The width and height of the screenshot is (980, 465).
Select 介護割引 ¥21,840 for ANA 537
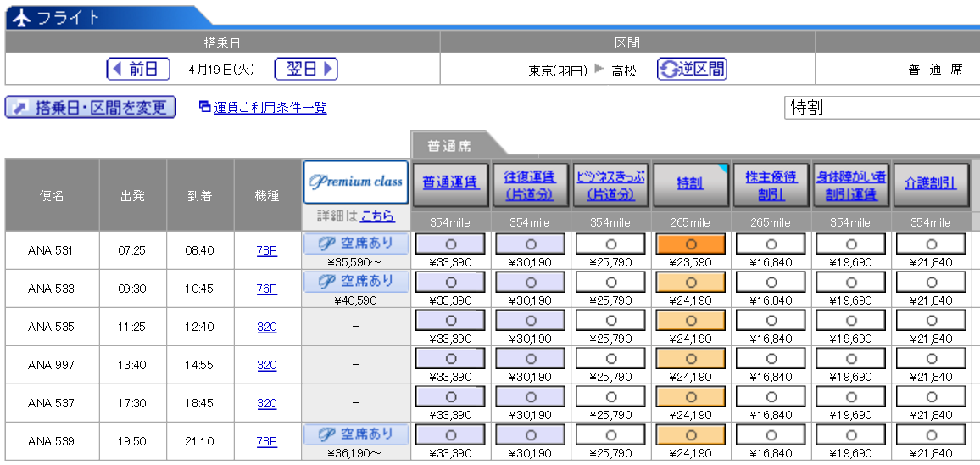[x=931, y=397]
